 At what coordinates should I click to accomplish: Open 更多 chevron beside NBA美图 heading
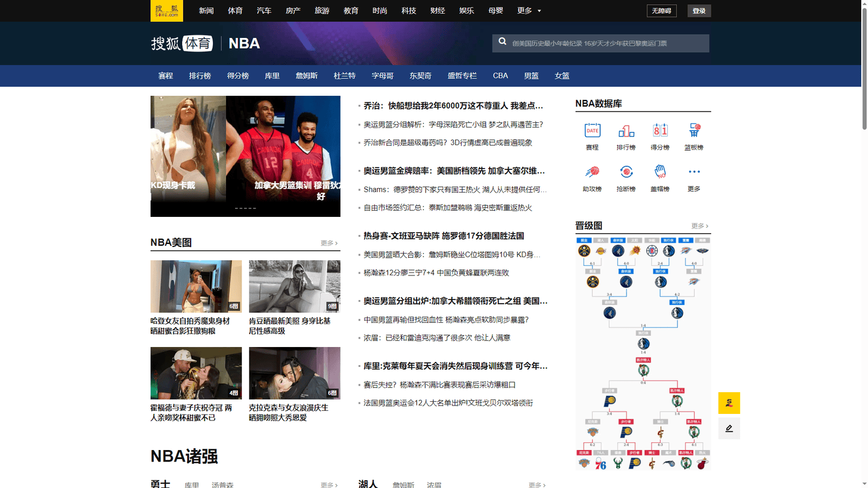pyautogui.click(x=329, y=243)
